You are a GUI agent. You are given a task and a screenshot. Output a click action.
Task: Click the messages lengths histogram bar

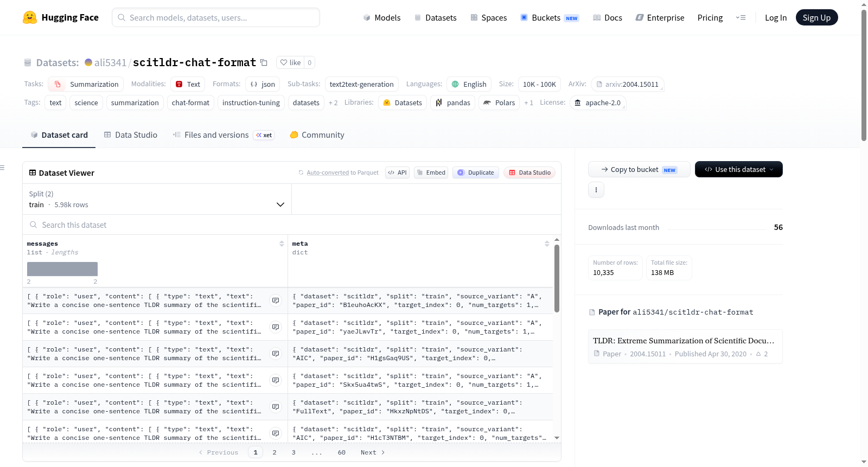pyautogui.click(x=62, y=269)
